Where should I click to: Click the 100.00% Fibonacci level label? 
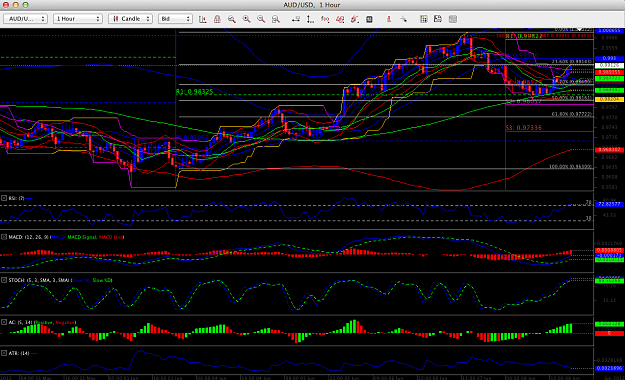click(571, 166)
